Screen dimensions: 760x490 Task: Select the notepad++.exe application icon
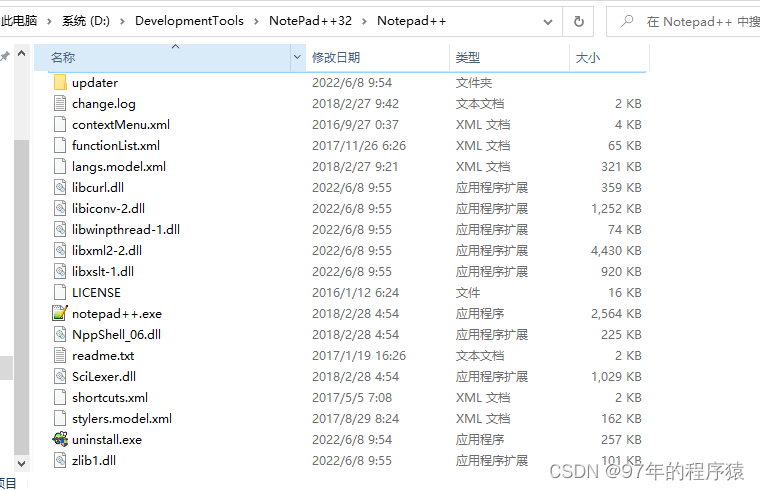60,314
